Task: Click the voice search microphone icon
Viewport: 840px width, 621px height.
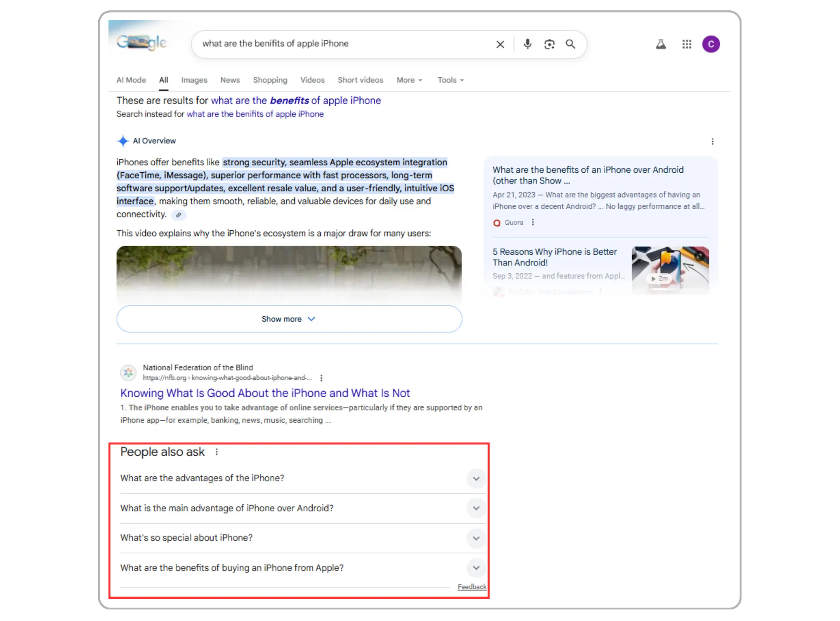Action: [x=527, y=44]
